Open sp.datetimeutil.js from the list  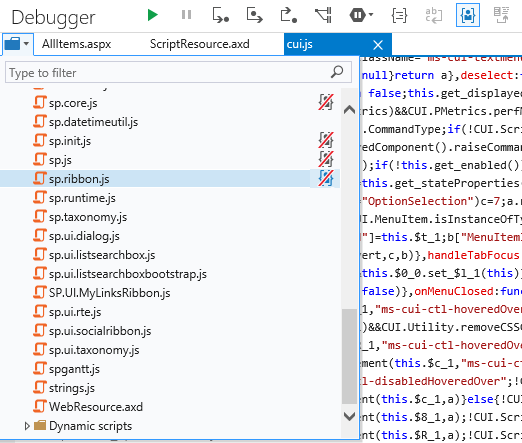[93, 122]
